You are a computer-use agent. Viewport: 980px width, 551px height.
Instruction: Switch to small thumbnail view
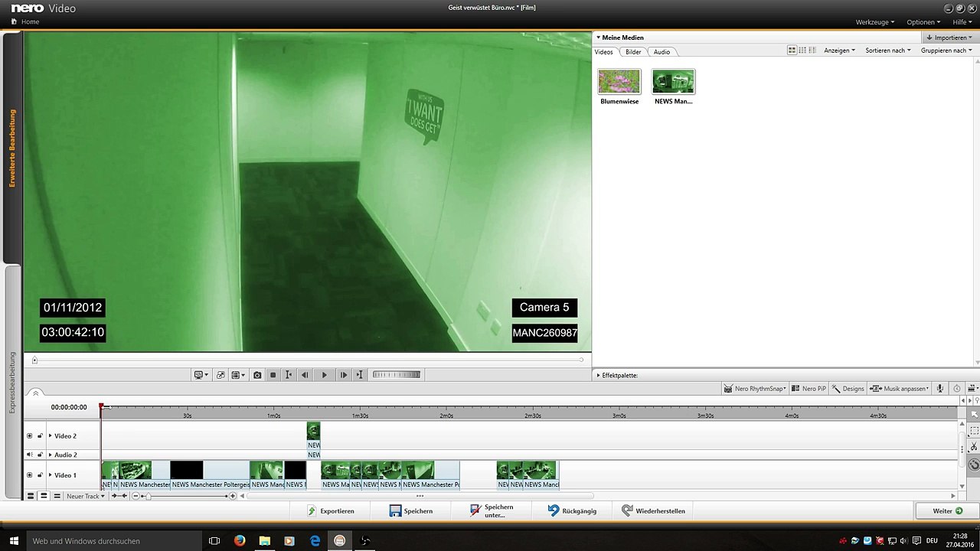pyautogui.click(x=802, y=51)
